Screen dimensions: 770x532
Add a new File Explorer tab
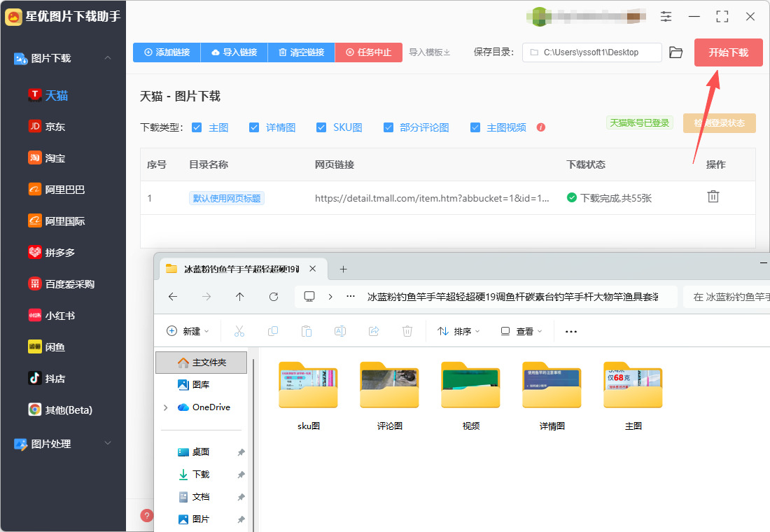tap(343, 269)
